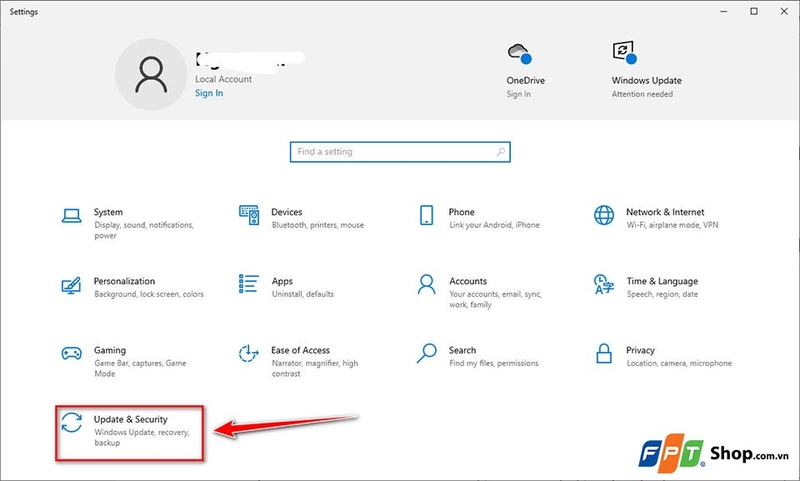Screen dimensions: 800x481
Task: Open the Update & Security title
Action: [x=131, y=419]
